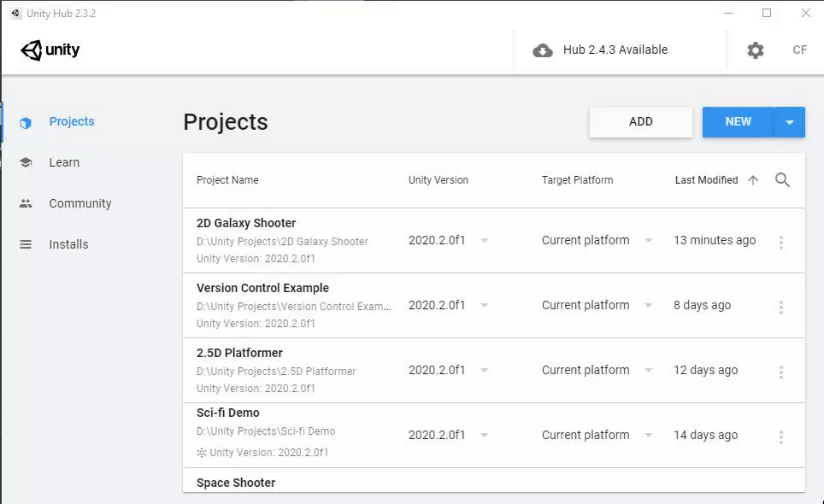Click path D:\Unity Projects\Sci-fi Demo
824x504 pixels.
(265, 431)
